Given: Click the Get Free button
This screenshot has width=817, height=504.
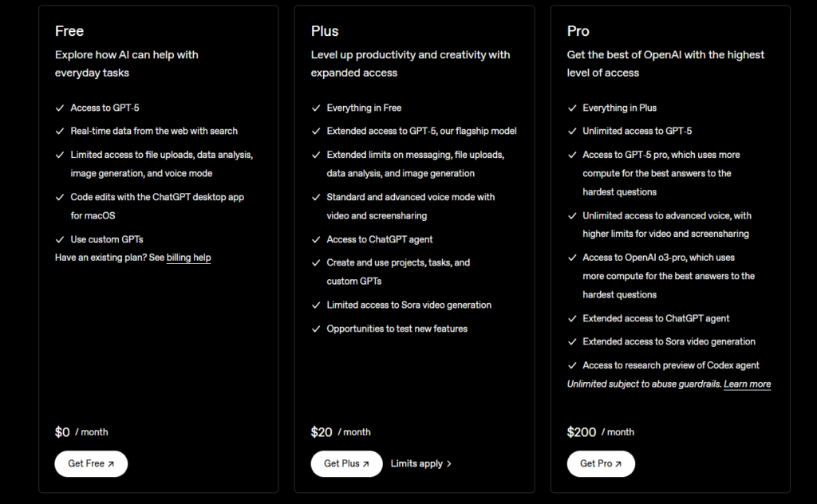Looking at the screenshot, I should (91, 463).
